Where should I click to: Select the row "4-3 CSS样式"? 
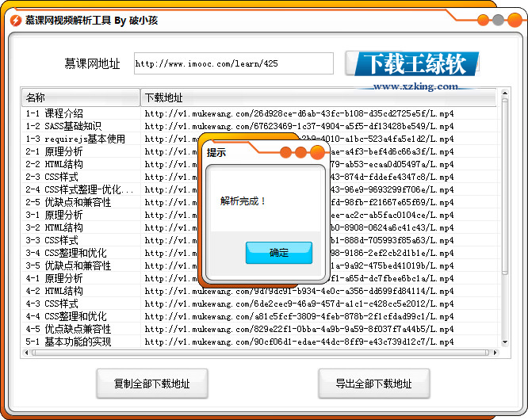tap(259, 304)
